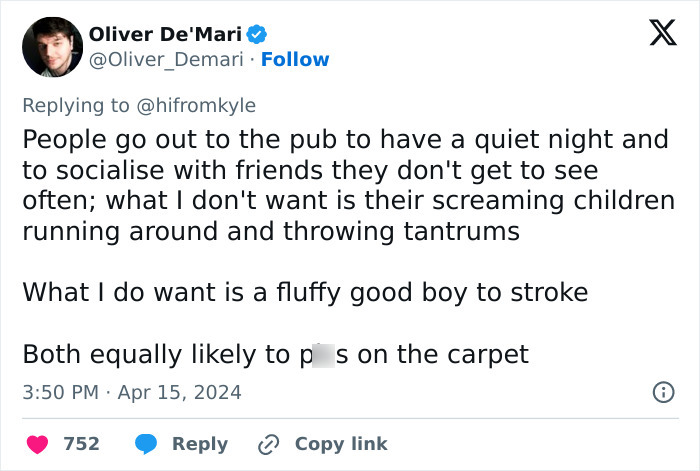This screenshot has height=471, width=700.
Task: View the 752 likes count
Action: click(x=82, y=443)
